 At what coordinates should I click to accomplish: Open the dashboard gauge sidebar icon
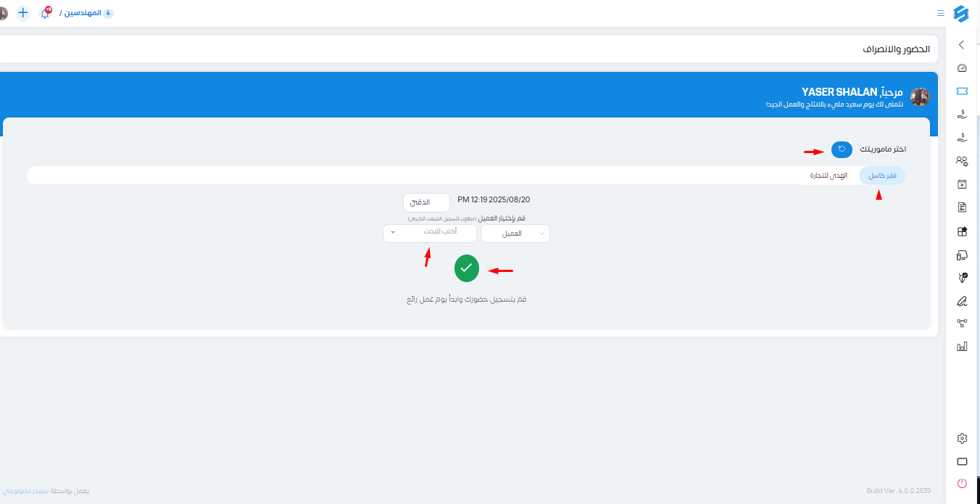962,68
